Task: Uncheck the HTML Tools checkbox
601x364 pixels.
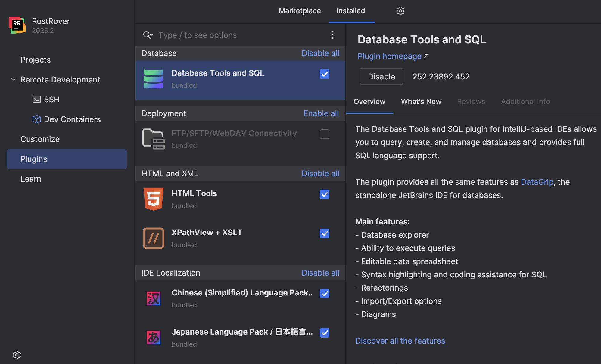Action: click(x=325, y=194)
